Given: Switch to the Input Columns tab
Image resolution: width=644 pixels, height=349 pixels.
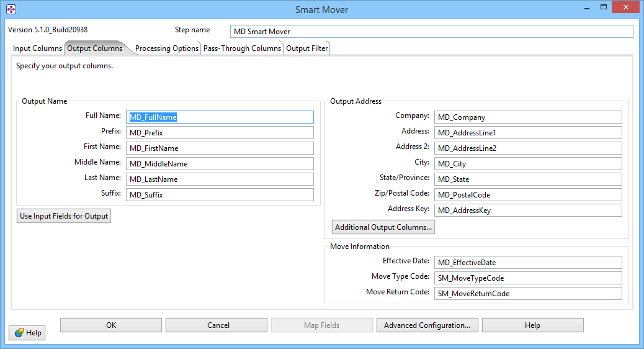Looking at the screenshot, I should (37, 48).
